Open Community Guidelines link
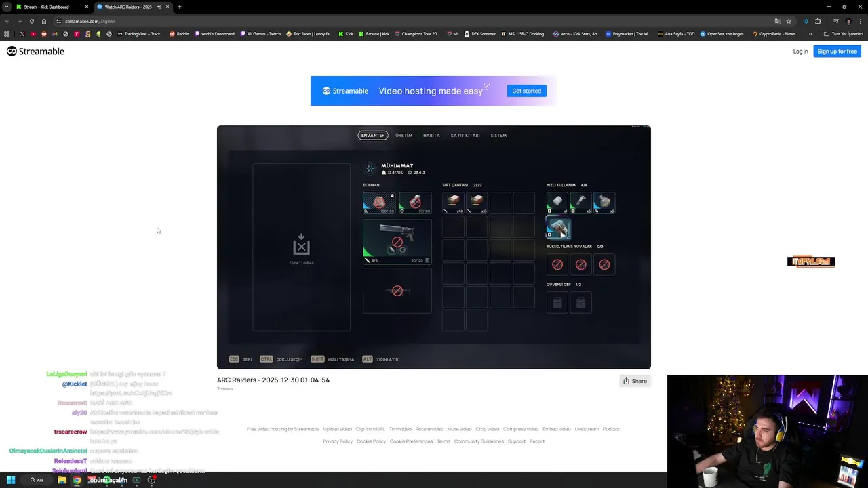868x488 pixels. [x=479, y=441]
